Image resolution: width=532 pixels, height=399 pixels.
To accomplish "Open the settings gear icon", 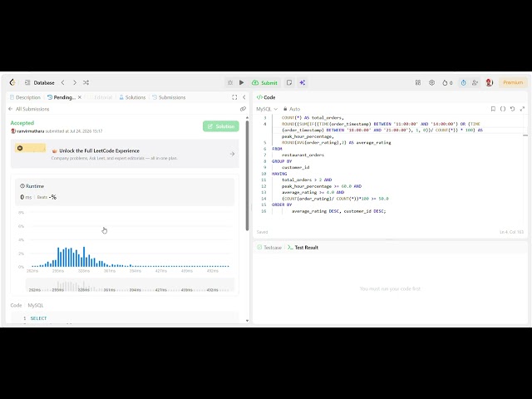I will [x=431, y=82].
